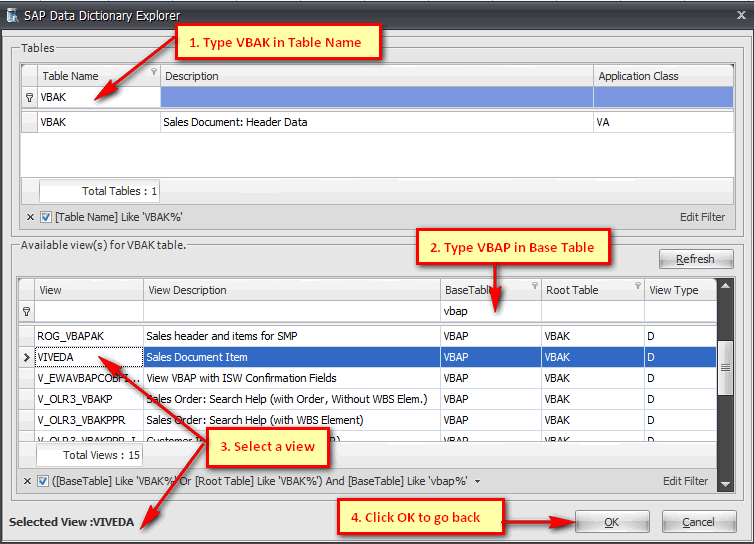Viewport: 754px width, 544px height.
Task: Click the Root Table column filter icon
Action: pos(637,286)
